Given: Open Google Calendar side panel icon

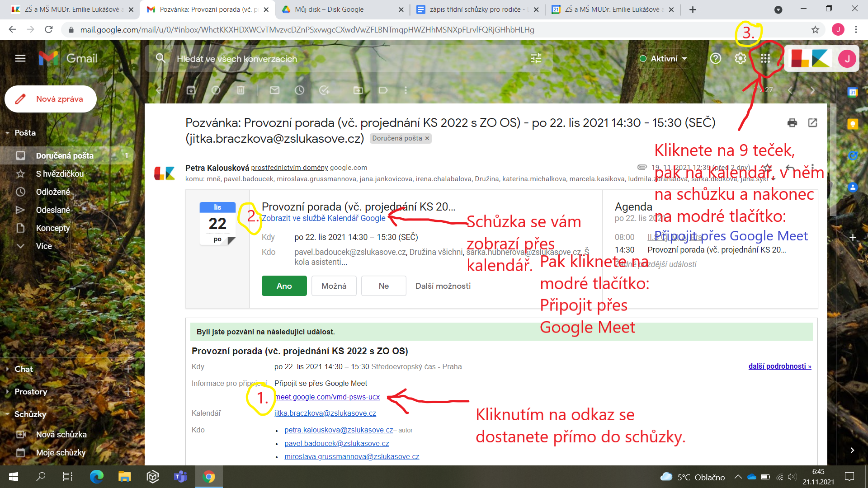Looking at the screenshot, I should coord(853,92).
